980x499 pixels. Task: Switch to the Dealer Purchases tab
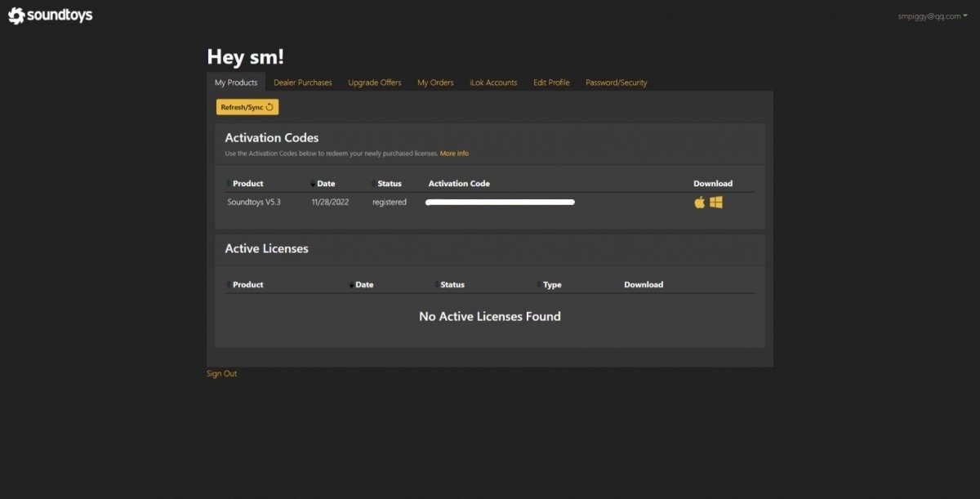[x=302, y=82]
